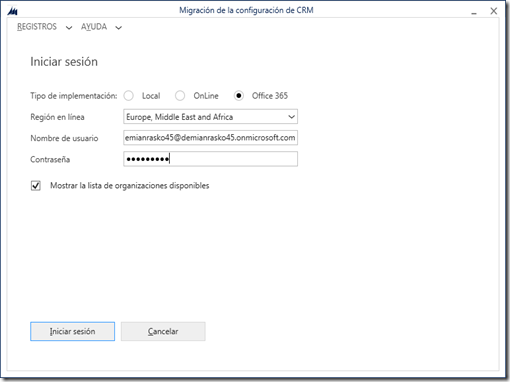Click the Nombre de usuario field

pos(210,138)
